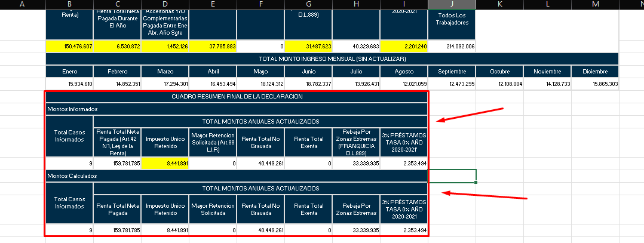
Task: Select the Diciembre month header cell
Action: click(x=594, y=71)
